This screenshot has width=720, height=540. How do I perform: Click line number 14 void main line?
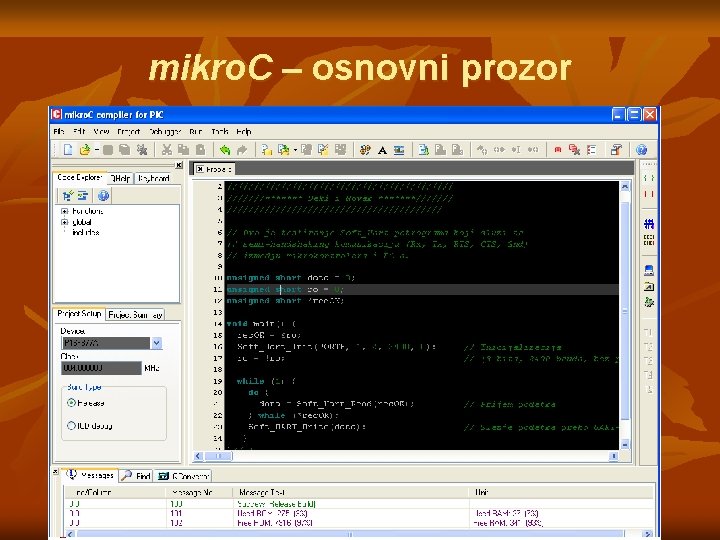tap(218, 324)
